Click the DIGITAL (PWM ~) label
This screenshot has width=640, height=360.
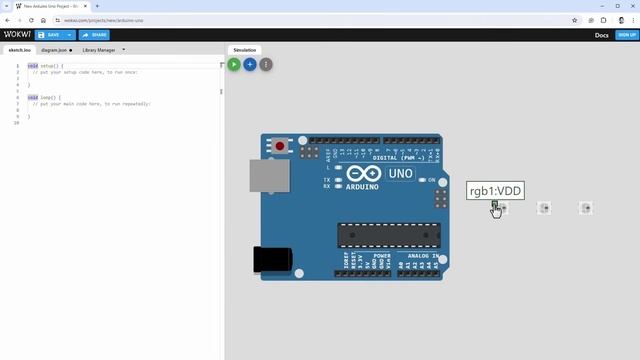tap(399, 158)
